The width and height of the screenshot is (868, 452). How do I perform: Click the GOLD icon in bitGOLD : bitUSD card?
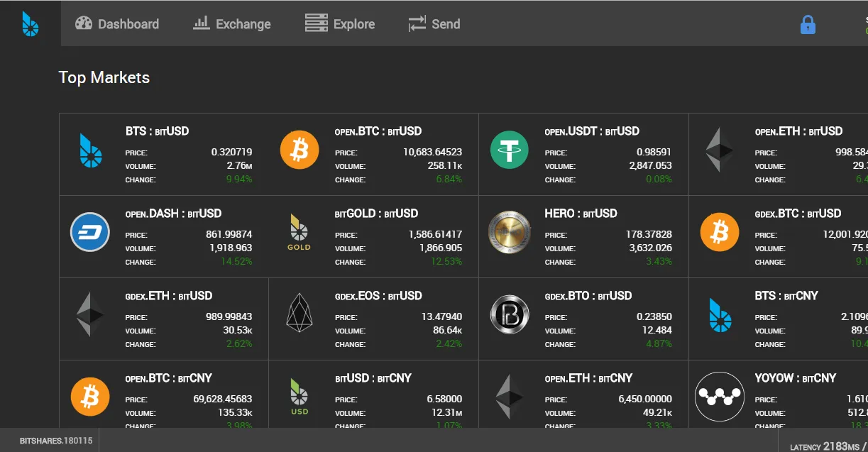(299, 232)
